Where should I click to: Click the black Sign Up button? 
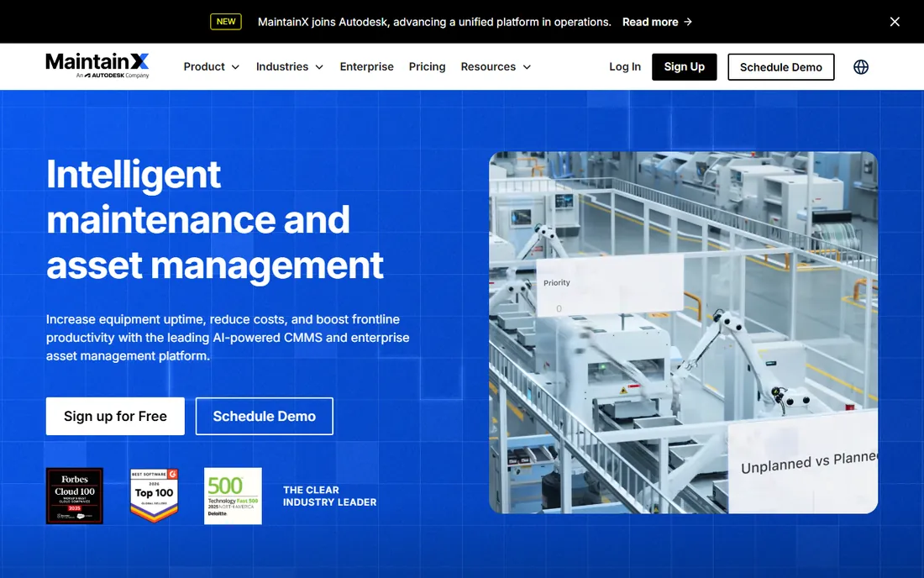pos(684,67)
